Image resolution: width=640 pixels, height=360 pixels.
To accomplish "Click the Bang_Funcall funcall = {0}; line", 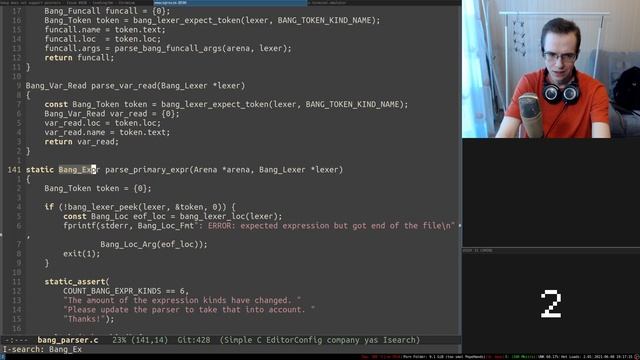I will (107, 11).
